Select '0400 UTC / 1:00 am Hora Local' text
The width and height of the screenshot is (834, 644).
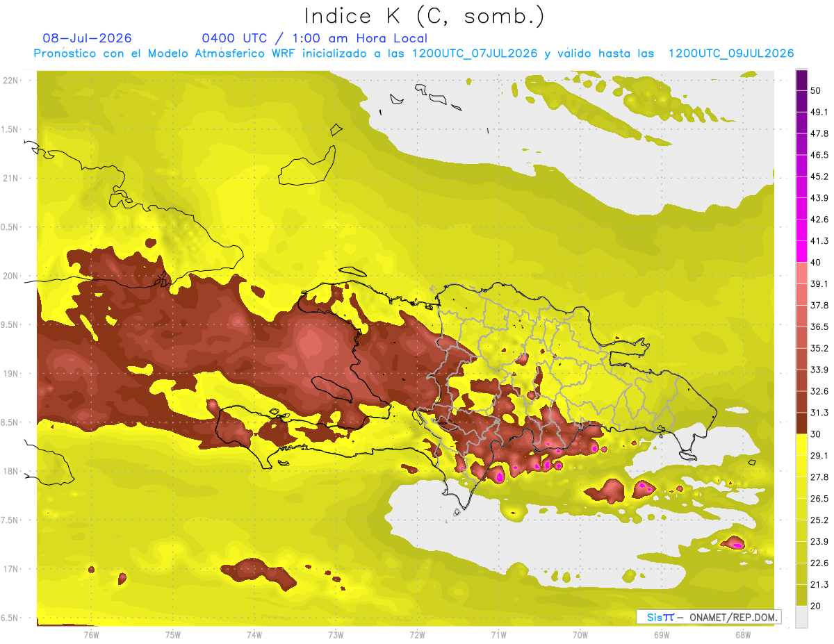(x=314, y=38)
